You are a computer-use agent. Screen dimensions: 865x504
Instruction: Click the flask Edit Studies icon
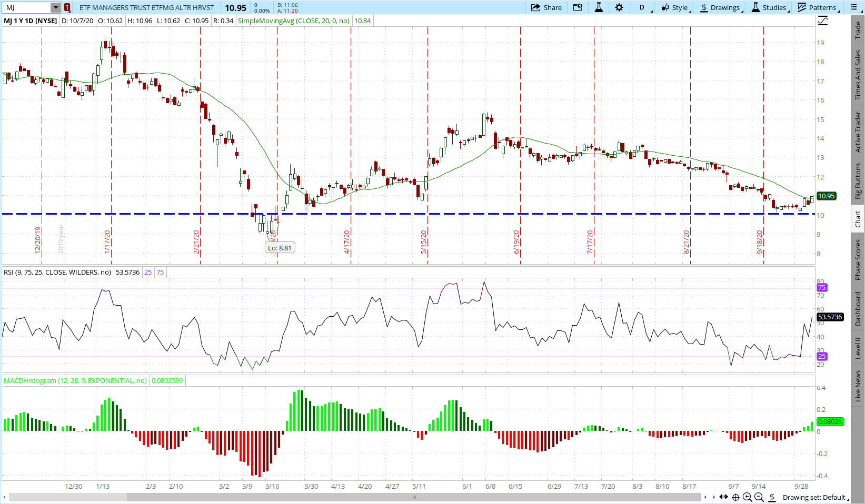click(x=599, y=7)
